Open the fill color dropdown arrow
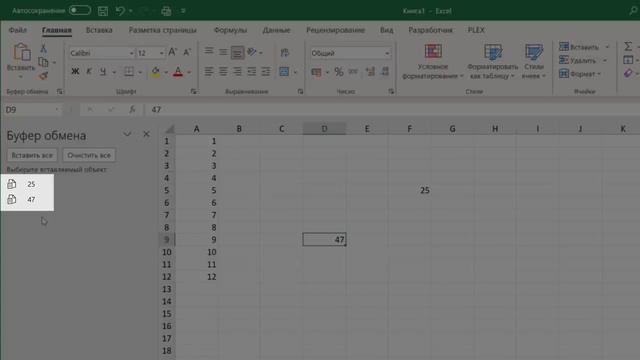This screenshot has height=360, width=640. point(166,72)
